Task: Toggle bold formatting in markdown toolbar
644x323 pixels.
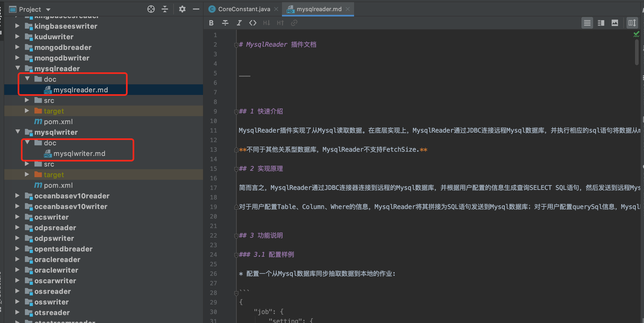Action: [211, 23]
